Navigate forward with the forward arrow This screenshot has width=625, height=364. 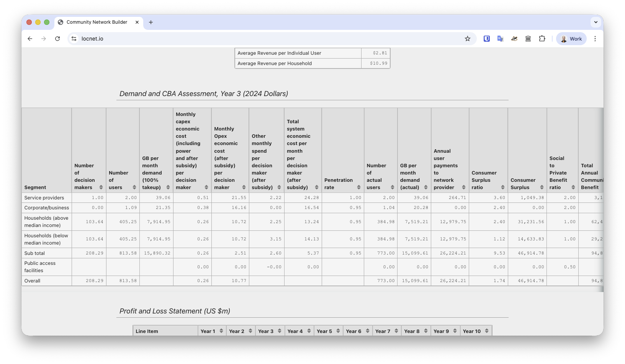[44, 39]
